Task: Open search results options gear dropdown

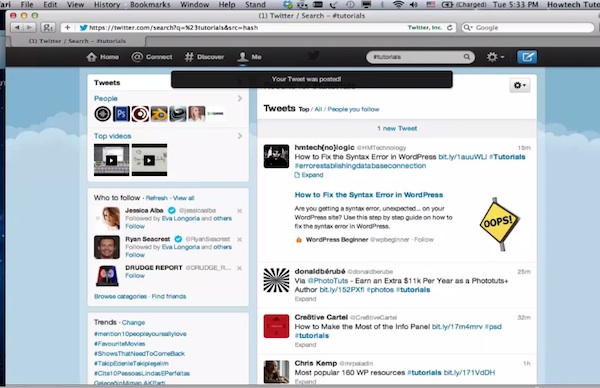Action: point(520,85)
